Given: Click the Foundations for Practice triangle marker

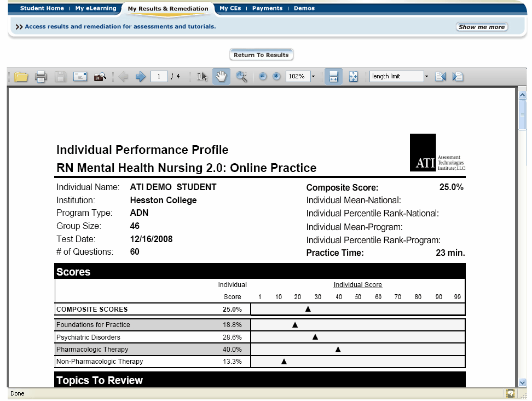Looking at the screenshot, I should pos(295,325).
